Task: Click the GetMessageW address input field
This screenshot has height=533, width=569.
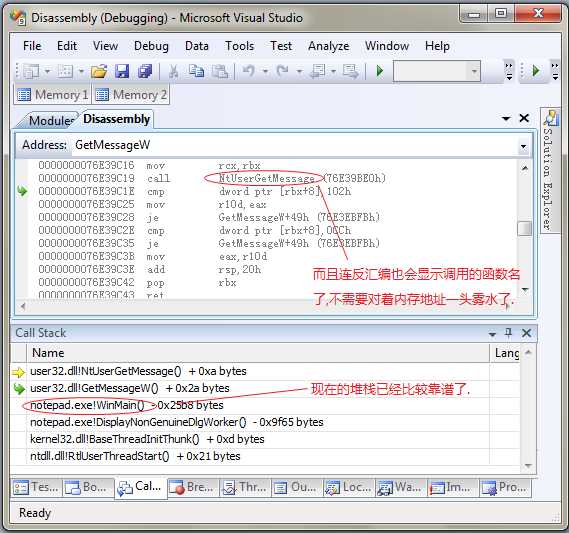Action: [x=294, y=145]
